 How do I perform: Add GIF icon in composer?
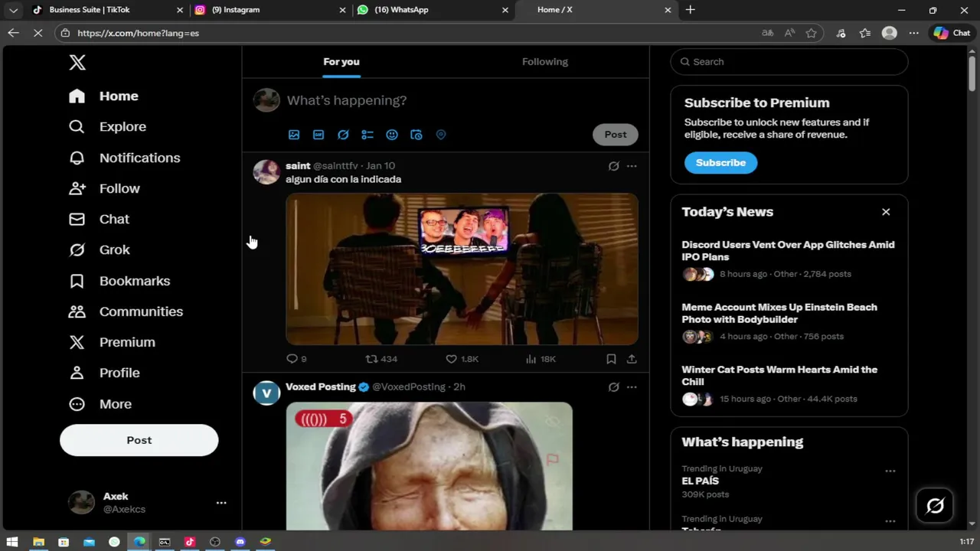pos(318,135)
